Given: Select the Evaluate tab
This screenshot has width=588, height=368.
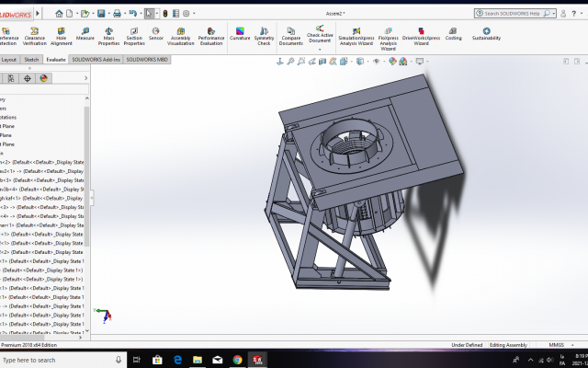Looking at the screenshot, I should click(56, 60).
